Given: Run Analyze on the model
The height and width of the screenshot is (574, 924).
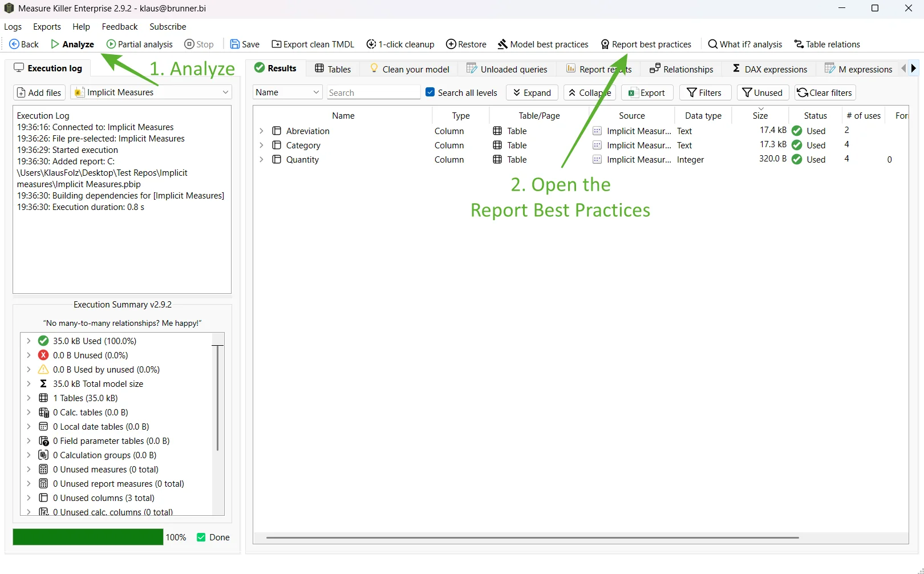Looking at the screenshot, I should tap(72, 45).
